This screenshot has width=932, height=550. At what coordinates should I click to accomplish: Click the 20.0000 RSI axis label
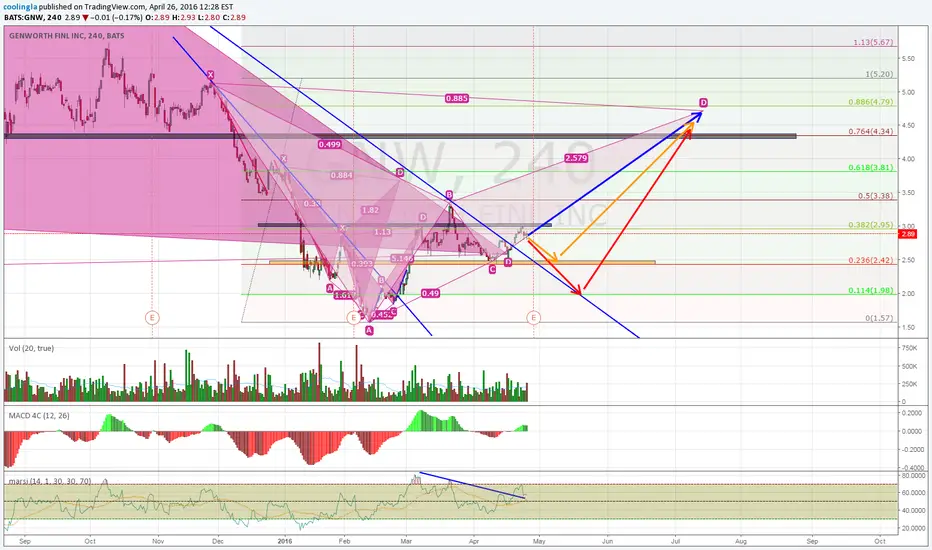coord(912,528)
